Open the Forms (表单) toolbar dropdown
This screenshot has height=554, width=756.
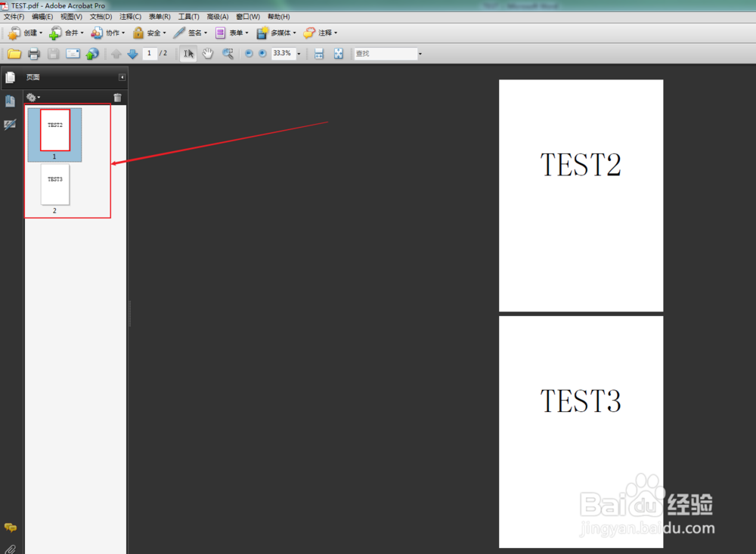231,32
